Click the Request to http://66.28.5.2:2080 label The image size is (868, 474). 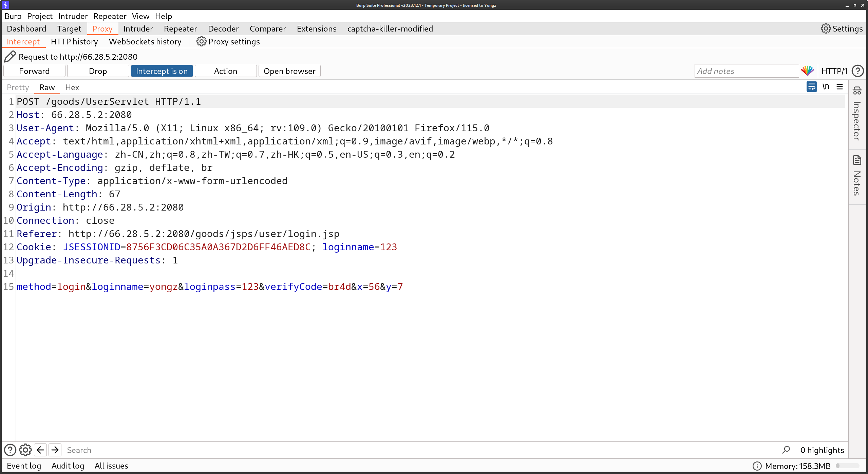[78, 57]
